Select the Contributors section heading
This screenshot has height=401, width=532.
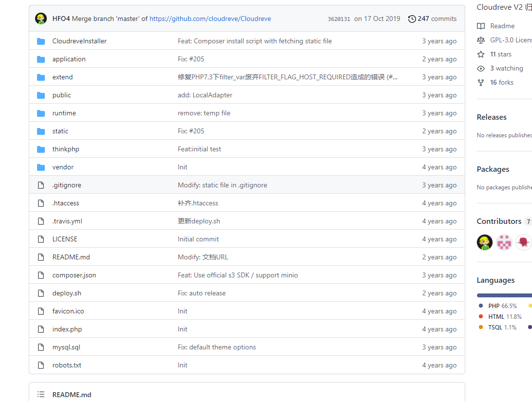499,221
